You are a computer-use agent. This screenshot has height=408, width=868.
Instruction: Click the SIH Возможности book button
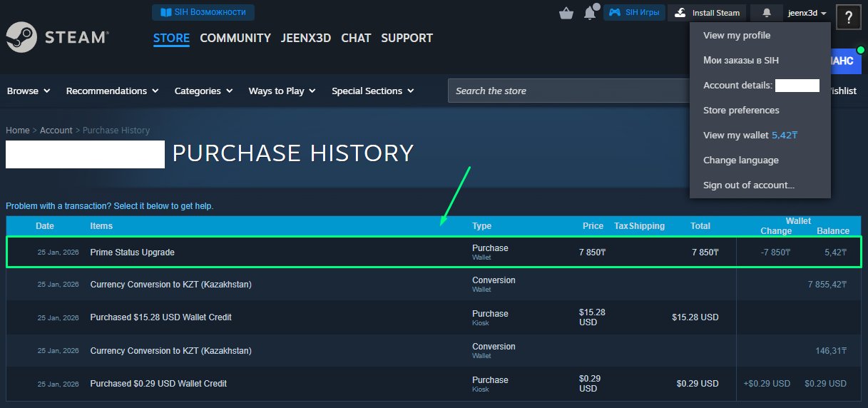203,12
